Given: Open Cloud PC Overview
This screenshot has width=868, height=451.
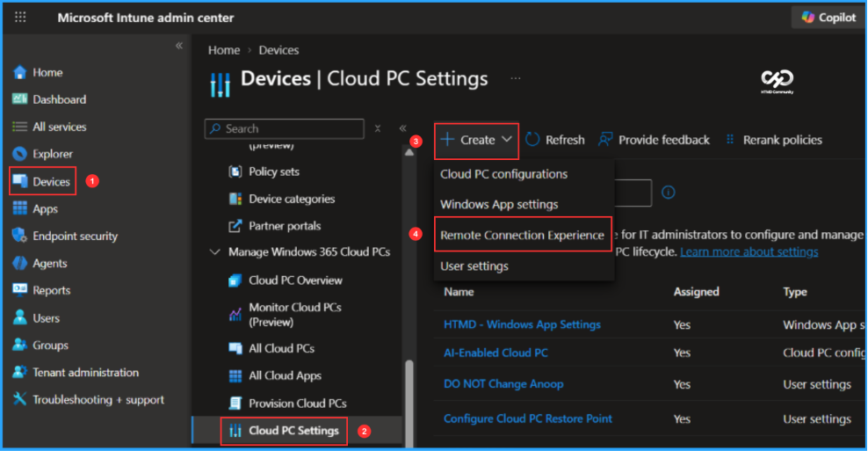Looking at the screenshot, I should tap(295, 280).
